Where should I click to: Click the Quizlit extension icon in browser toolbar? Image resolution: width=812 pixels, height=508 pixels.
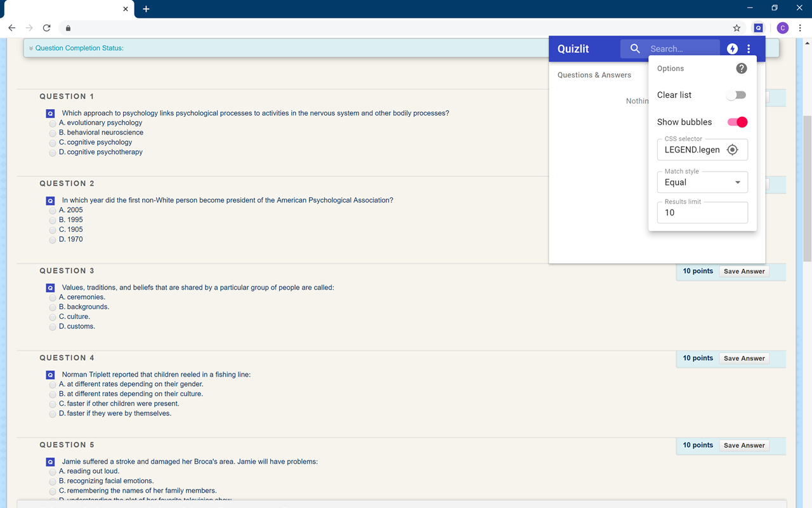pos(759,28)
